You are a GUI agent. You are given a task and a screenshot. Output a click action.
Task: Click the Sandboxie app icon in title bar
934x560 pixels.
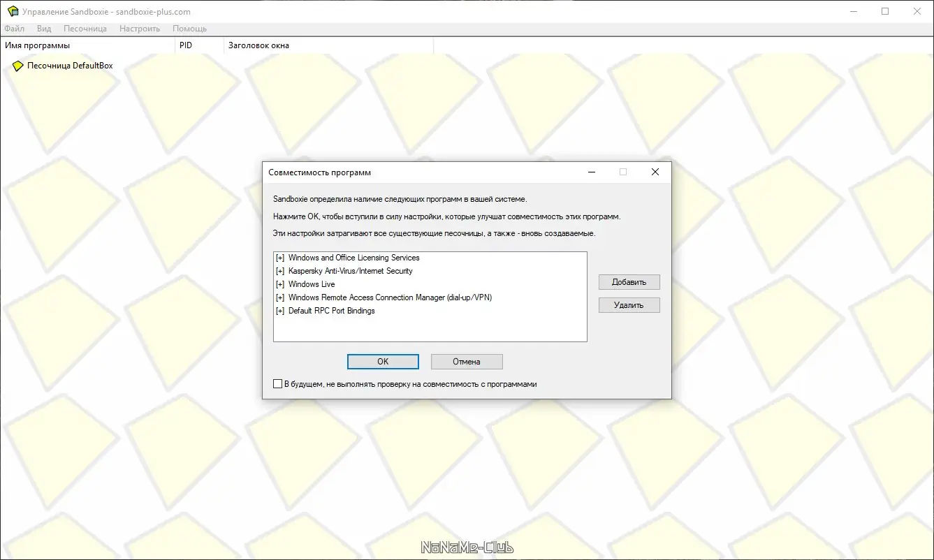[13, 11]
